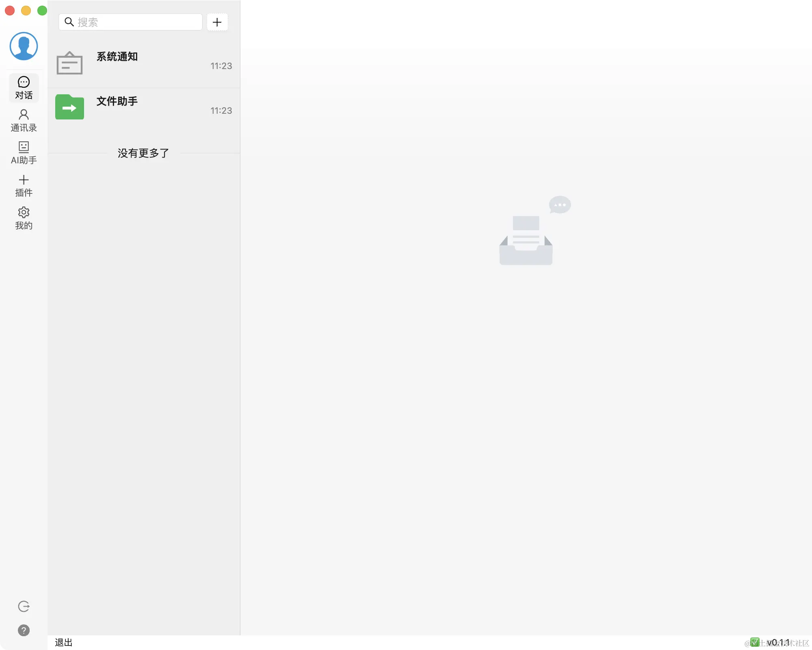Click the magnifier icon in search box

pos(69,22)
